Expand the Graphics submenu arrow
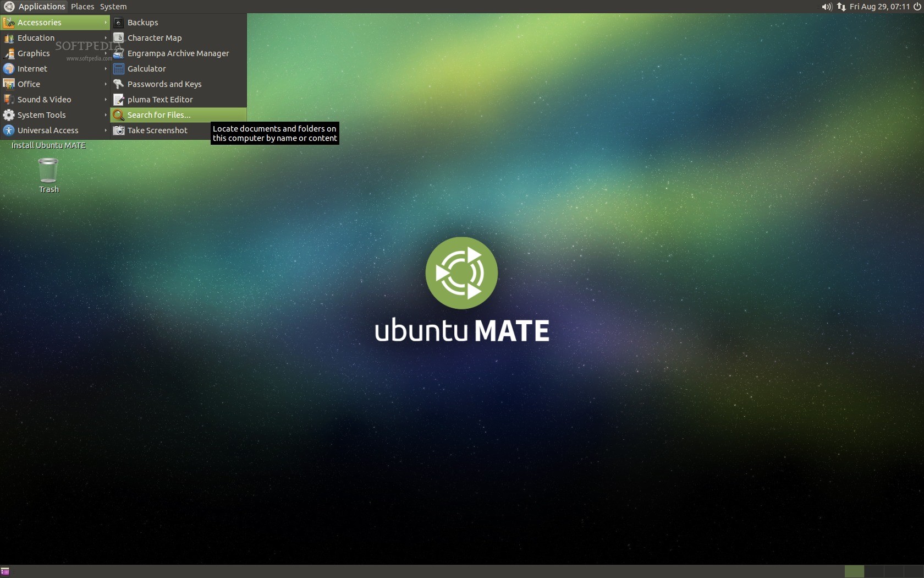The width and height of the screenshot is (924, 578). pos(106,53)
